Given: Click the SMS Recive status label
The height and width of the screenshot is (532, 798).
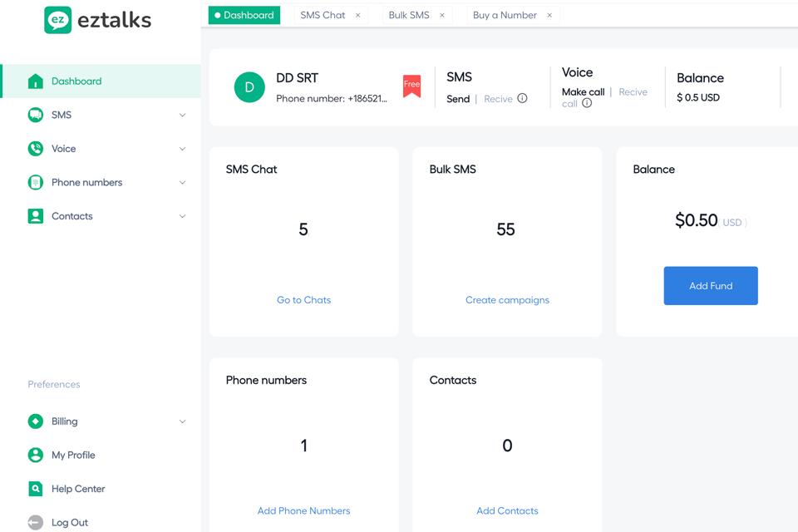Looking at the screenshot, I should 498,99.
